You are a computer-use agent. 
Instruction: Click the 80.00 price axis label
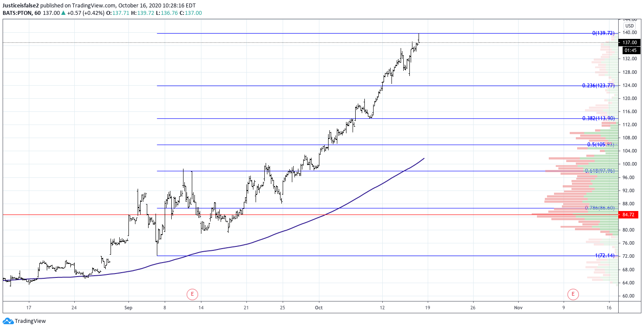click(x=629, y=230)
